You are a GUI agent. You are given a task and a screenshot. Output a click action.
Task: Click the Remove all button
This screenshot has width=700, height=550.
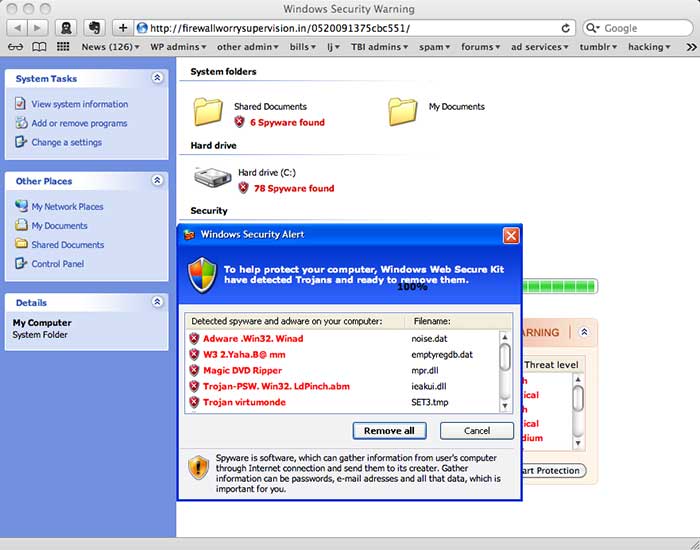click(389, 431)
